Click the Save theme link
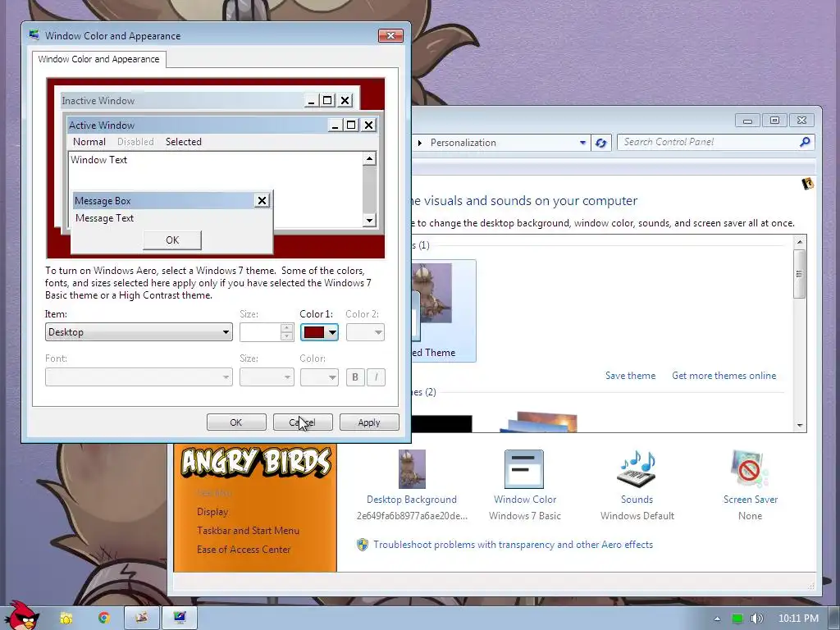This screenshot has height=630, width=840. [x=630, y=376]
